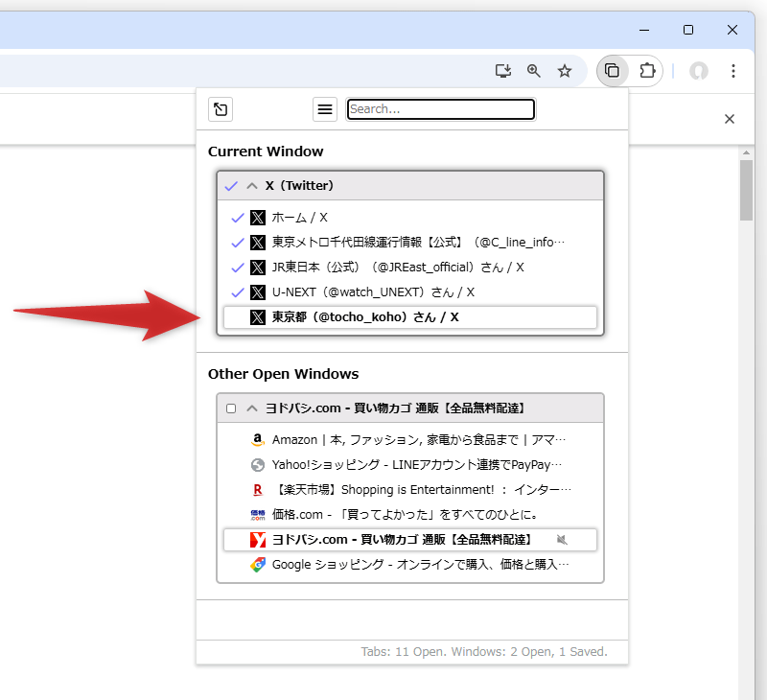Toggle checkmark for 東京メトロ千代田線 tab
This screenshot has height=700, width=767.
point(237,243)
